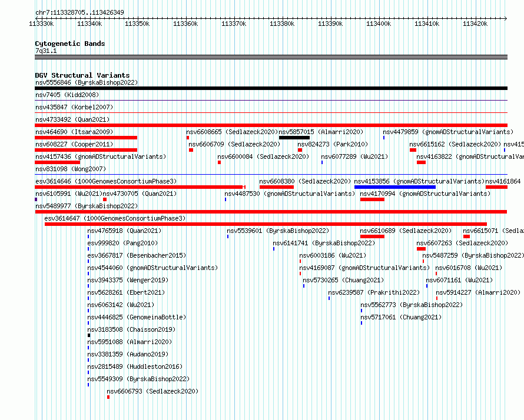Open nsv4446825 (GenomeinaBottle) label

(x=137, y=317)
